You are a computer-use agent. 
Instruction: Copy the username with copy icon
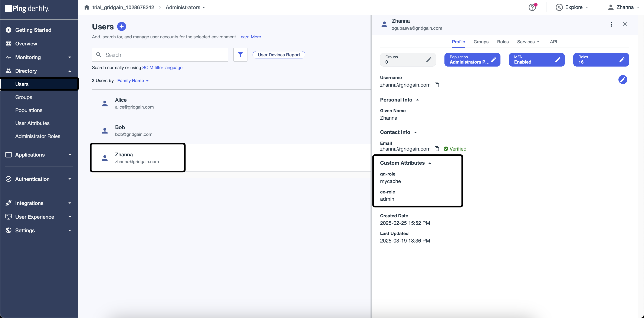click(x=437, y=85)
